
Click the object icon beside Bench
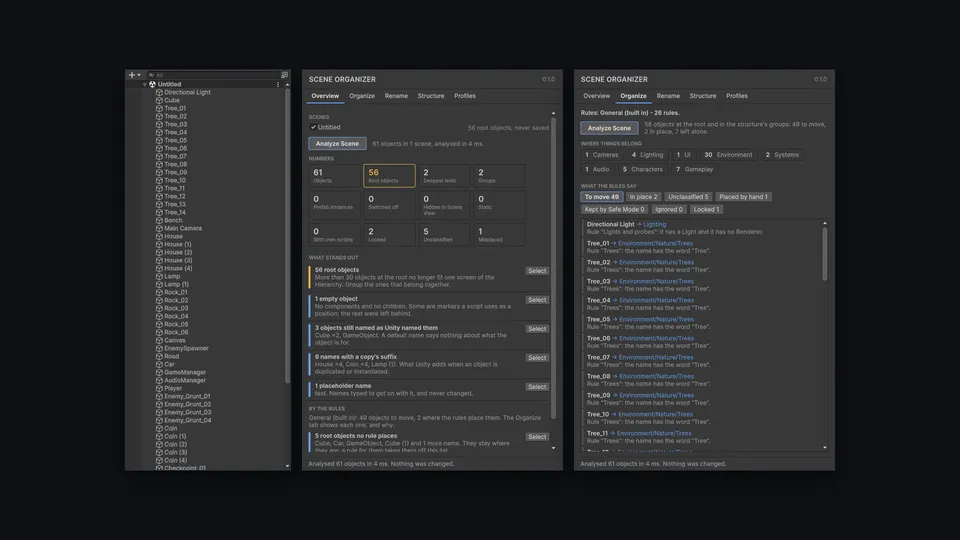click(x=159, y=220)
